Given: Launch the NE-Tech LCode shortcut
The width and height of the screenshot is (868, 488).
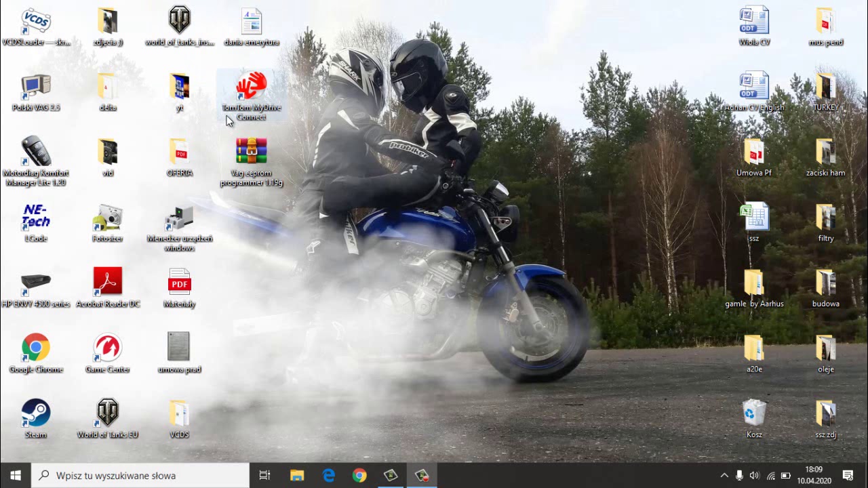Looking at the screenshot, I should click(36, 223).
